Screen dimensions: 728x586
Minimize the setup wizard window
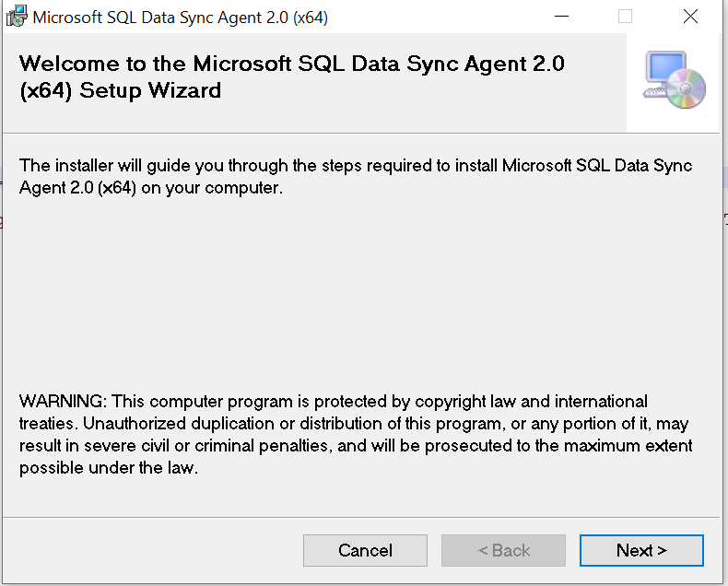[x=561, y=17]
